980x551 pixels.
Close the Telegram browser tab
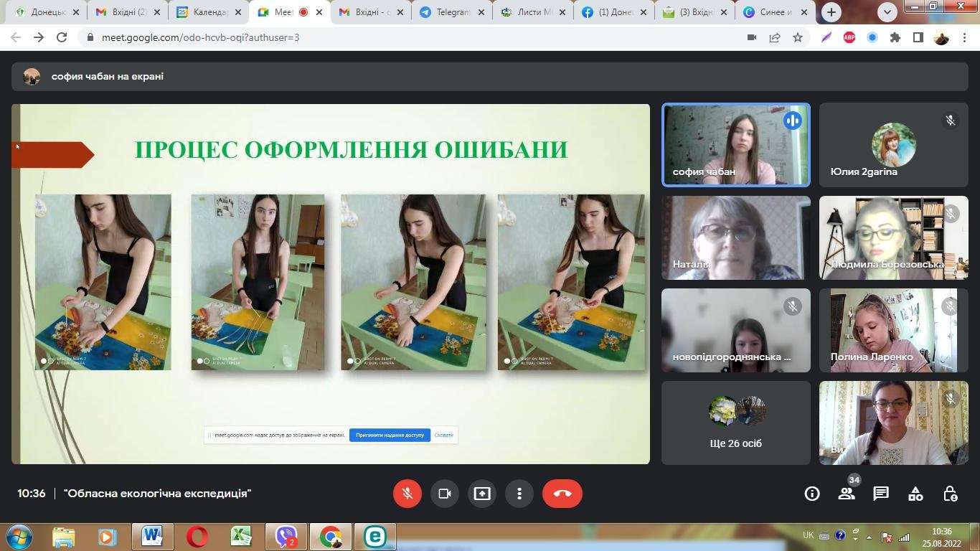click(x=481, y=12)
